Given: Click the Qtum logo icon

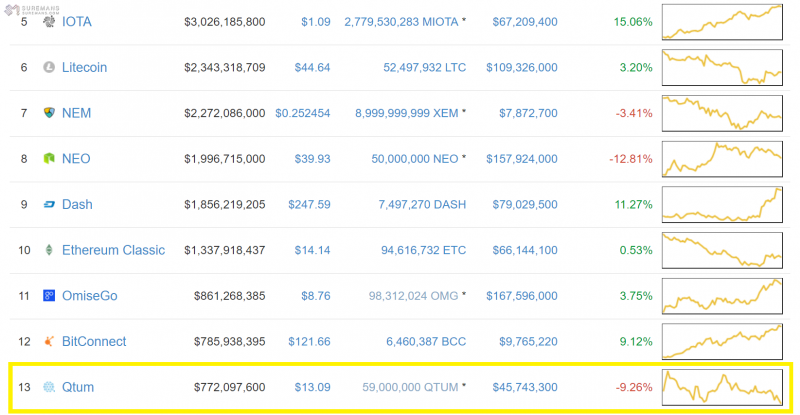Looking at the screenshot, I should pos(49,387).
